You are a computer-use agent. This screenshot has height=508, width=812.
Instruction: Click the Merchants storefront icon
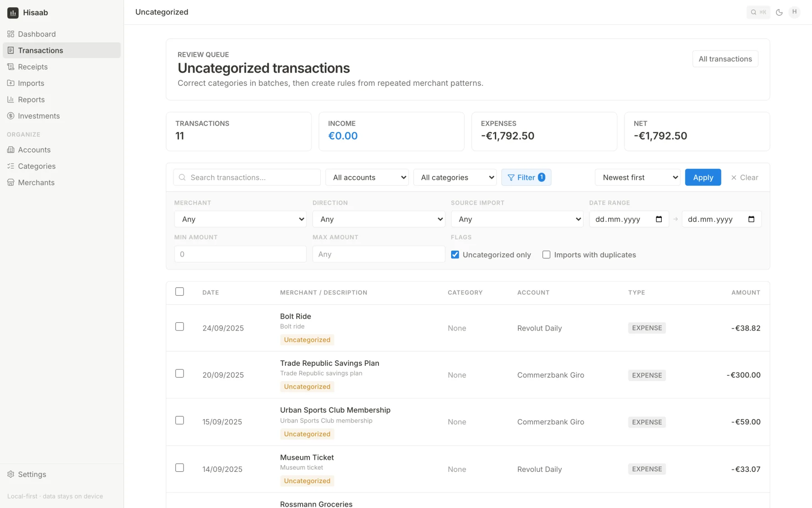click(x=11, y=182)
